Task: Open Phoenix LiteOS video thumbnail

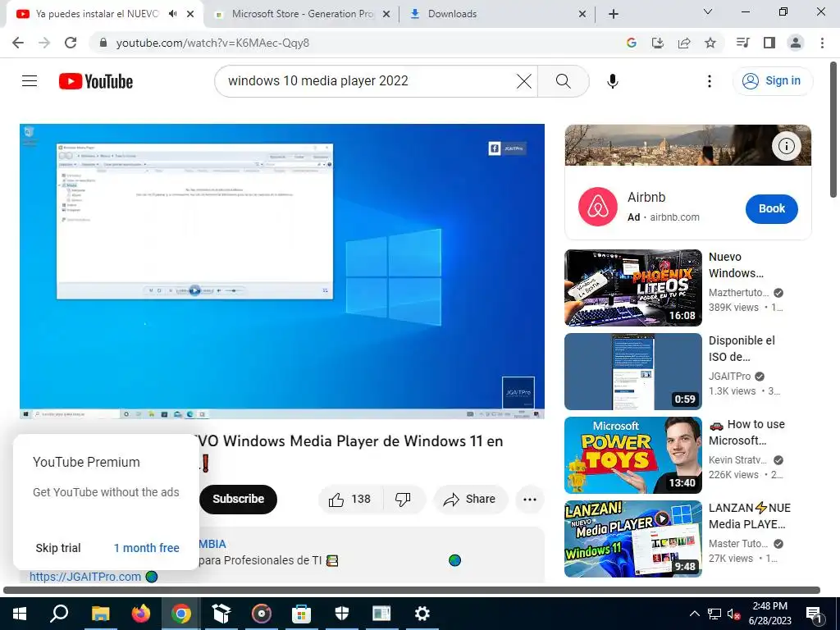Action: point(633,288)
